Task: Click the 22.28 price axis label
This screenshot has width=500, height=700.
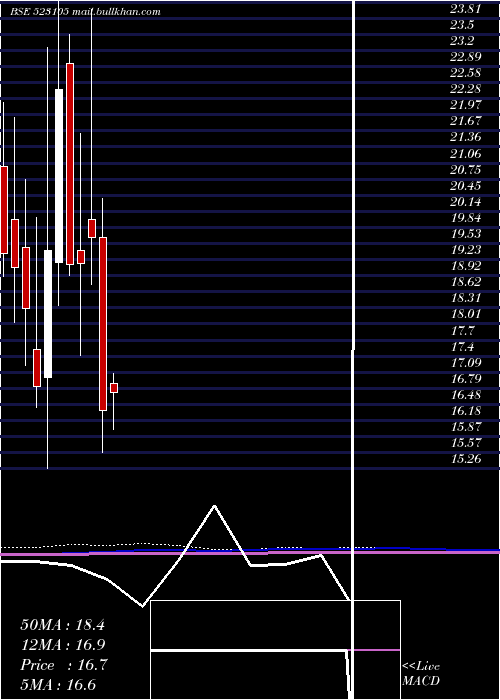Action: click(466, 89)
